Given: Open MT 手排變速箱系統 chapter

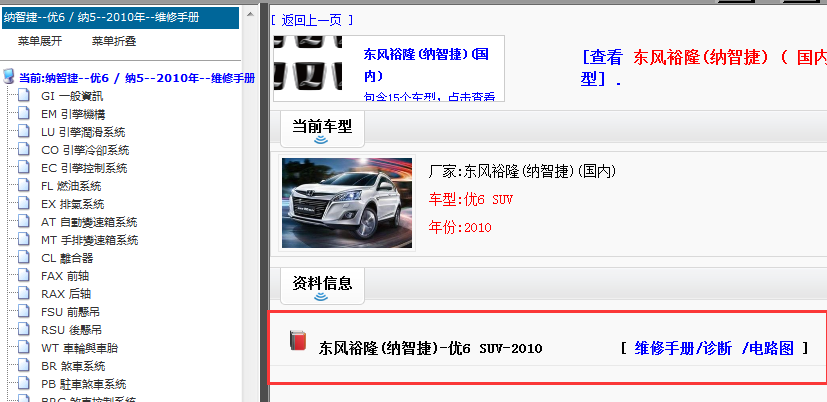Looking at the screenshot, I should tap(90, 240).
